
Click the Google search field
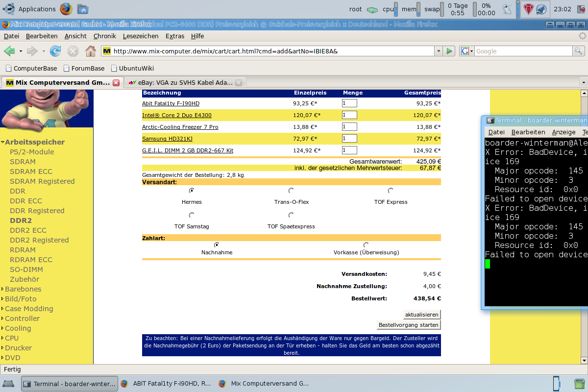pos(523,51)
